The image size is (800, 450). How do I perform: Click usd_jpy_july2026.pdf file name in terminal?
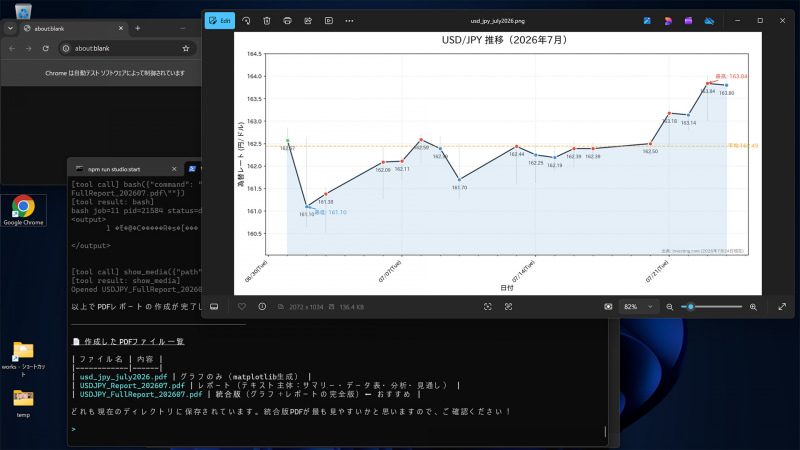[x=123, y=377]
